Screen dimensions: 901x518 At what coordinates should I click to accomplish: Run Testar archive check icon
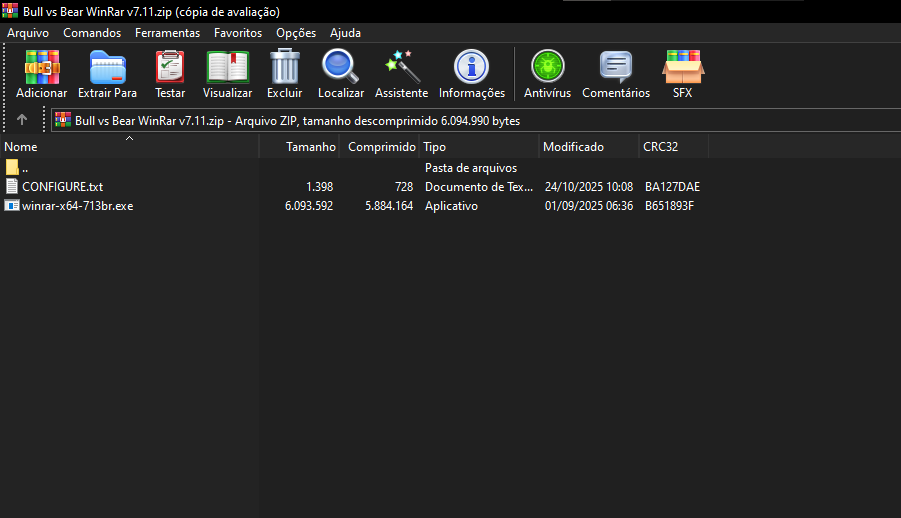(170, 68)
